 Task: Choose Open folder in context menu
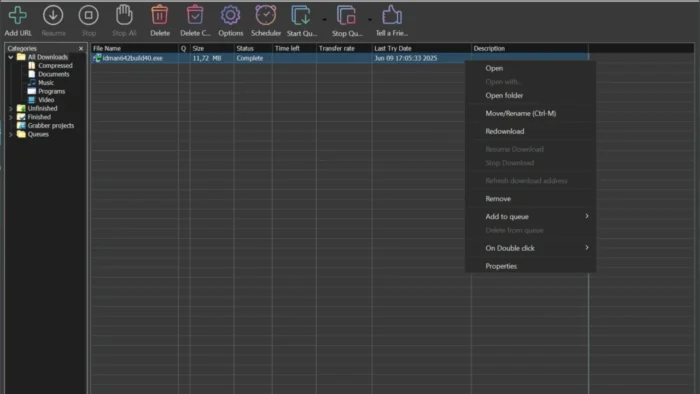[530, 95]
